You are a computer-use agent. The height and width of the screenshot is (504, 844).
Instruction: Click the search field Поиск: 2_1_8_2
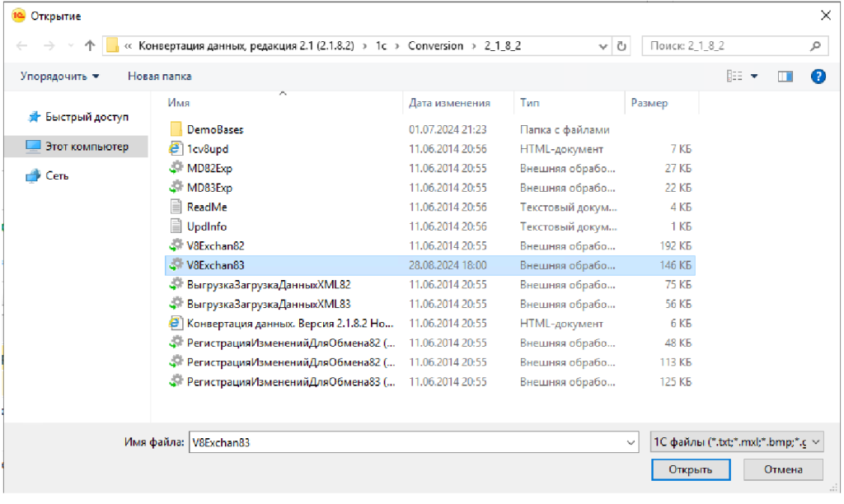[x=725, y=46]
